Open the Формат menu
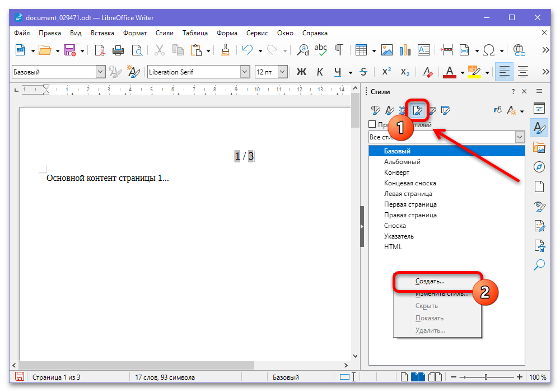This screenshot has height=392, width=560. pos(135,33)
